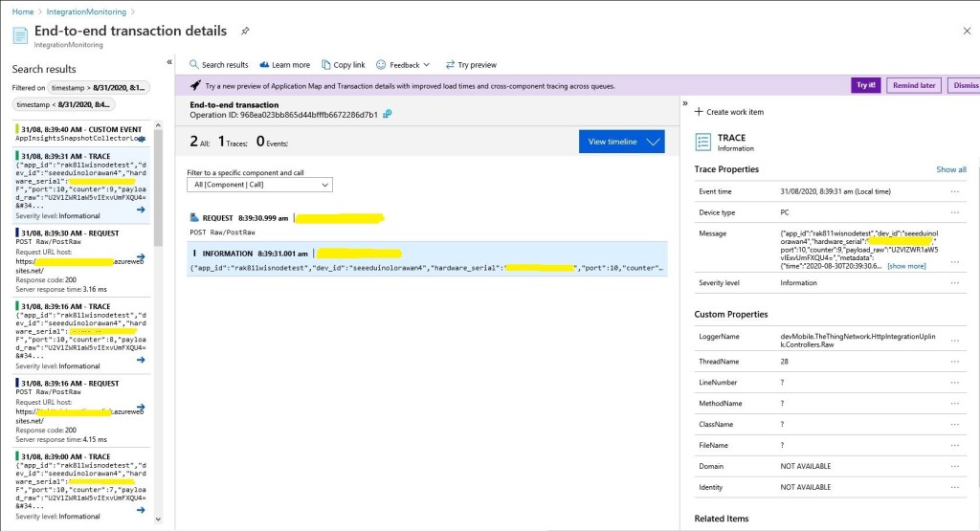
Task: Pin the End-to-end transaction details blade
Action: click(x=245, y=32)
